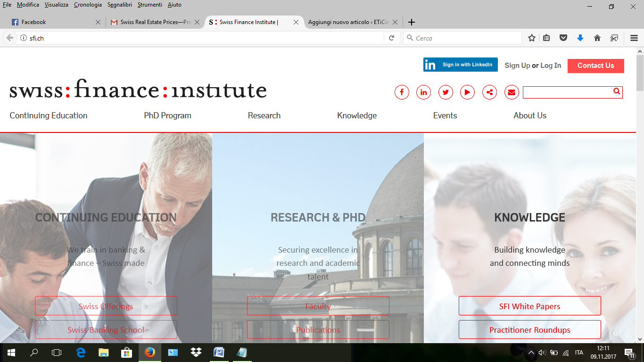Open Knowledge nav menu

pyautogui.click(x=357, y=115)
